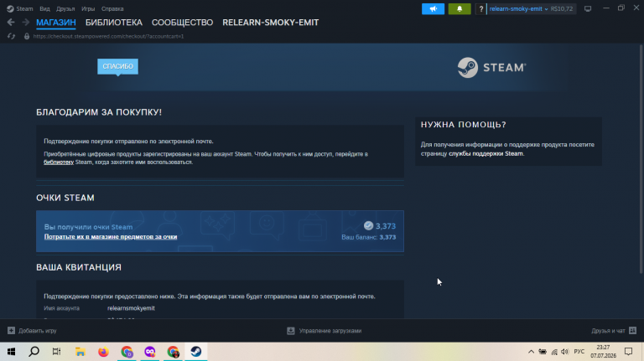Open Управление загрузками

click(x=324, y=331)
